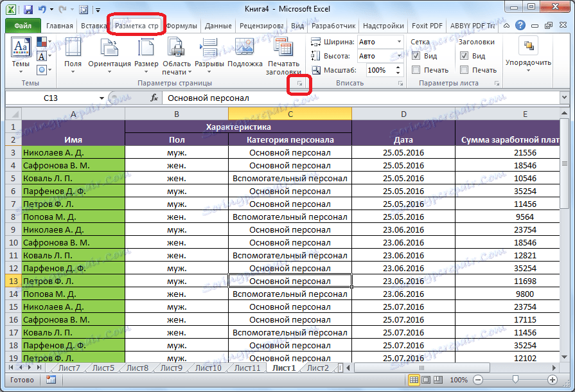Enable headings Print (Печать) checkbox
This screenshot has height=392, width=575.
(464, 70)
